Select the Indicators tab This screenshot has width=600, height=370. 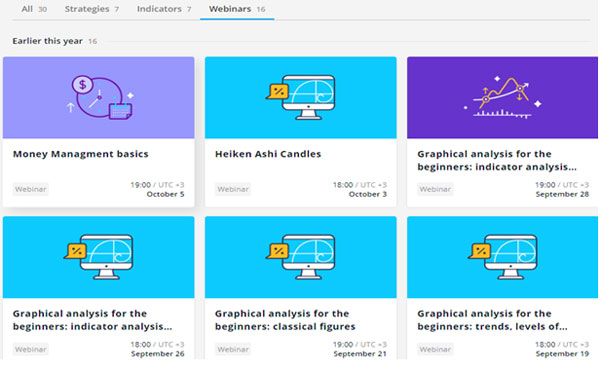(x=164, y=9)
